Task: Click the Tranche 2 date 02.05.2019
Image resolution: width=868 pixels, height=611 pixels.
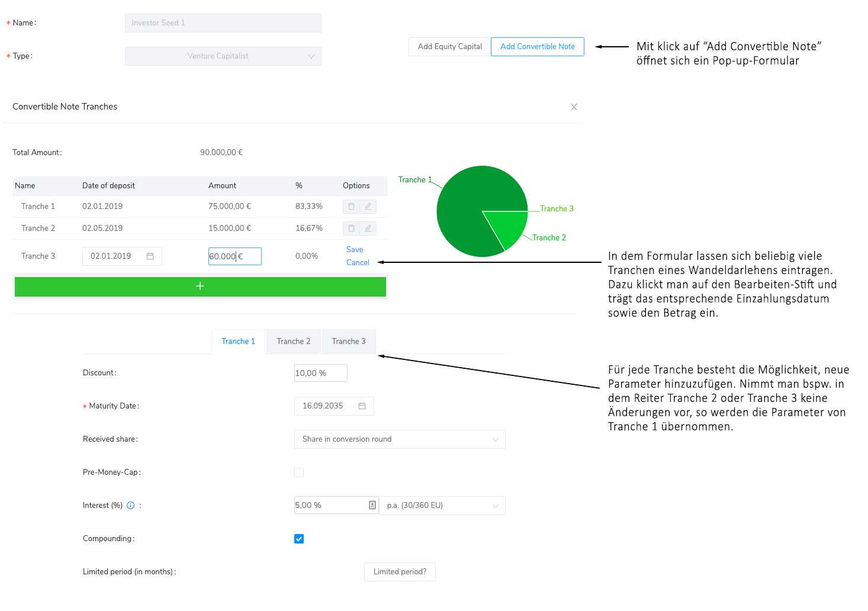Action: [102, 229]
